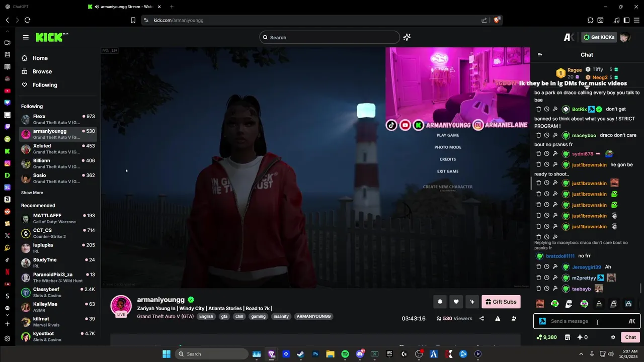Click the Send a message field
Viewport: 644px width, 362px height.
click(587, 321)
